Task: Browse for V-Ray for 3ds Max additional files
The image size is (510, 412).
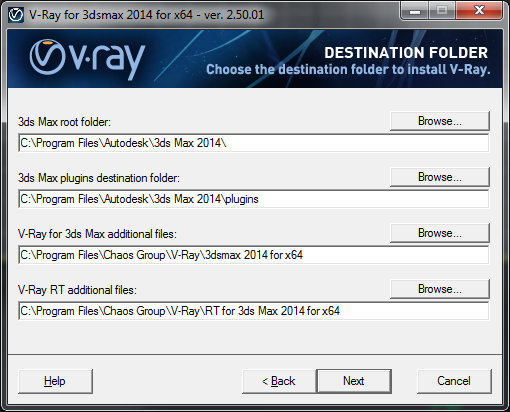Action: [440, 233]
